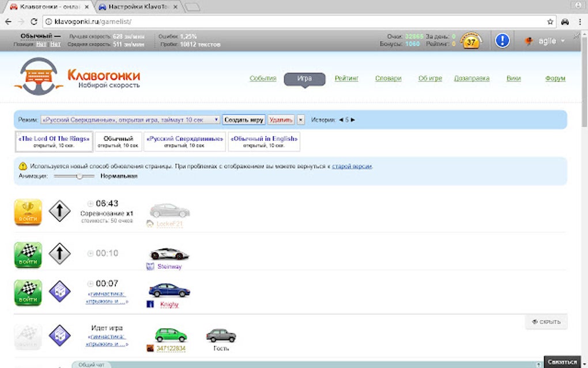Viewport: 588px width, 368px height.
Task: Click the small × button next to Удалить
Action: [x=301, y=119]
